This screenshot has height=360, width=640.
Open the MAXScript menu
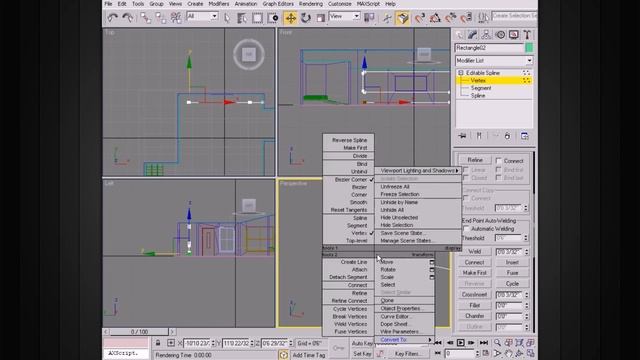[x=368, y=4]
